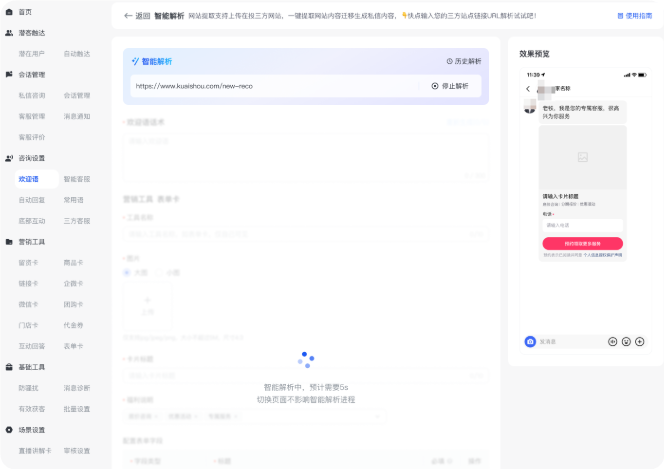Screen dimensions: 664x469
Task: Click the 使用指南 book icon
Action: (x=620, y=16)
